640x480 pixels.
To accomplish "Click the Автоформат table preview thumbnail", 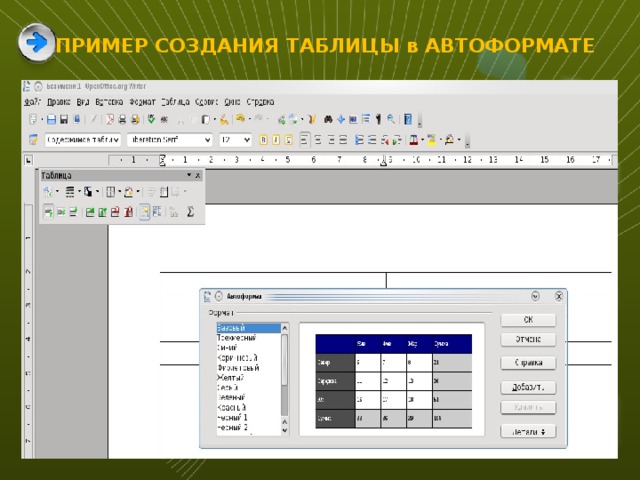I will tap(393, 381).
